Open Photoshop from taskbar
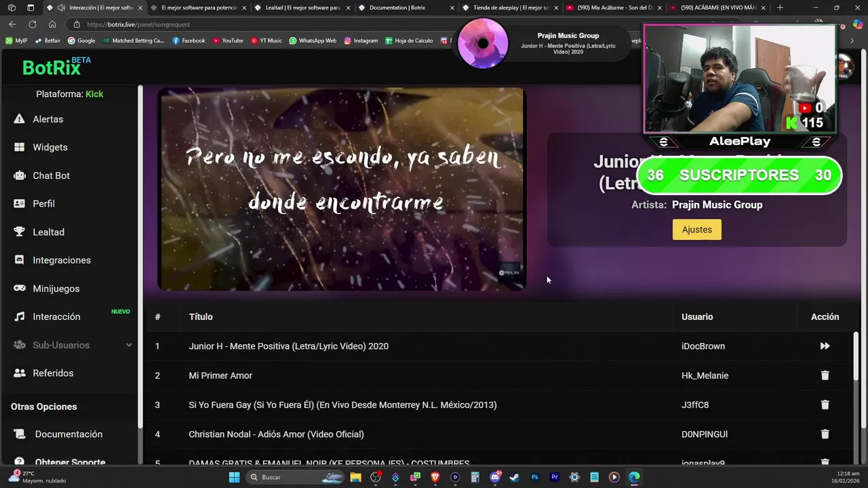Viewport: 868px width, 488px height. click(534, 477)
